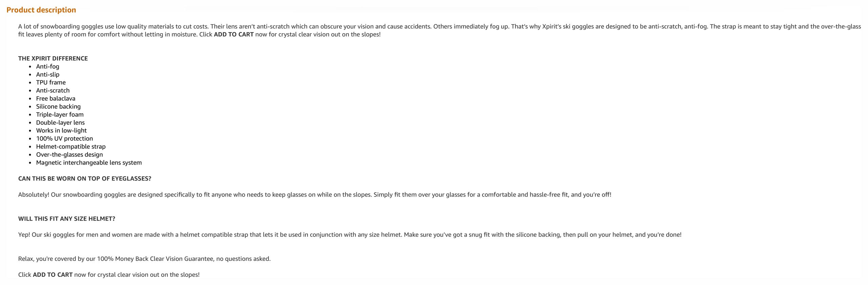Click bold ADD TO CART in first paragraph
Image resolution: width=868 pixels, height=285 pixels.
[x=234, y=35]
